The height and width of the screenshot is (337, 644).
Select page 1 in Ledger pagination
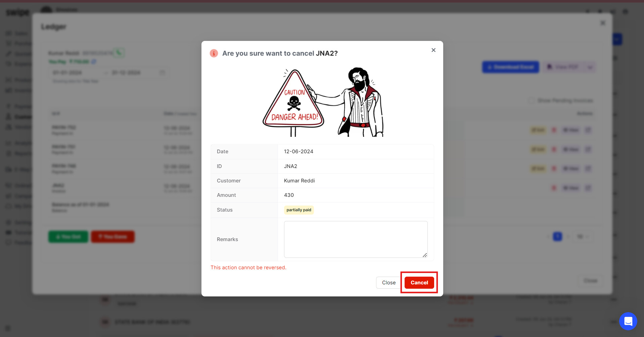coord(557,237)
